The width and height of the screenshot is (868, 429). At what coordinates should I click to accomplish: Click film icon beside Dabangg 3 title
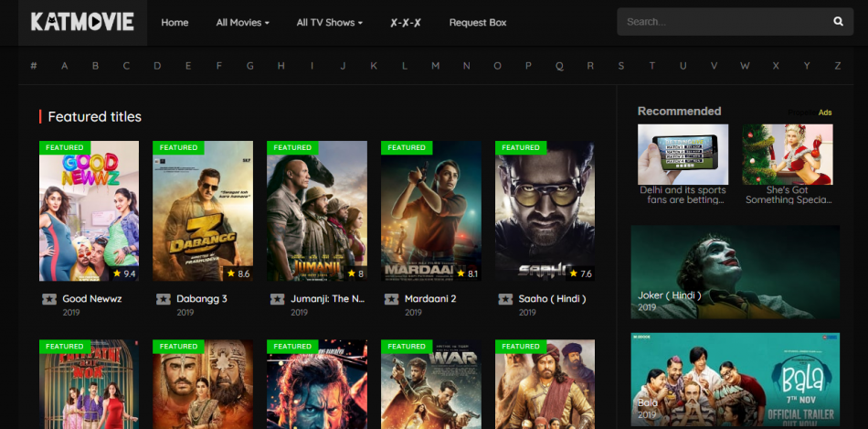pos(163,299)
